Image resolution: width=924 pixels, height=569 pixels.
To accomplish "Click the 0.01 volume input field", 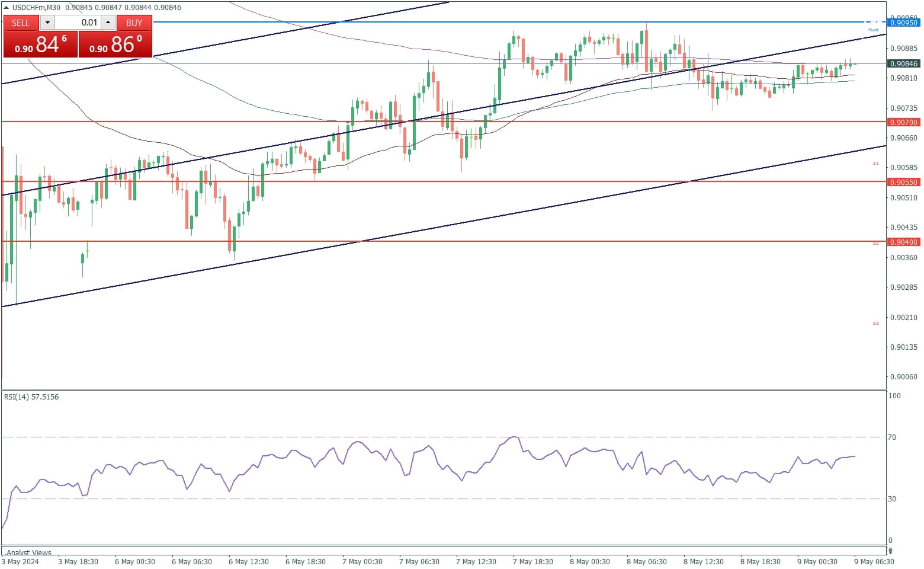I will pyautogui.click(x=78, y=23).
